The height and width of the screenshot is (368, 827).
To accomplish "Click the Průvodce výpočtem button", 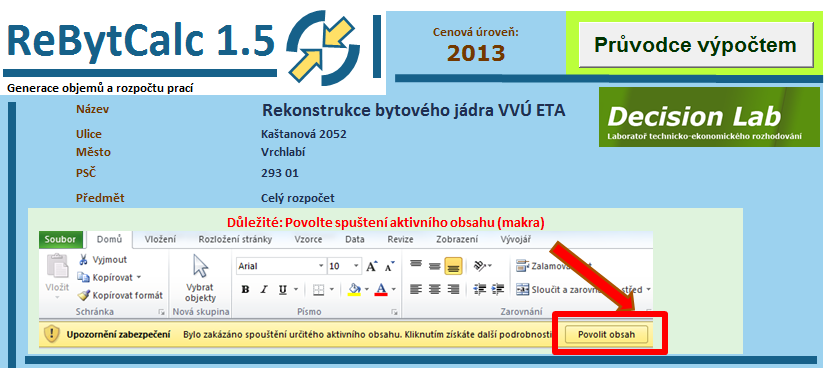I will (695, 45).
